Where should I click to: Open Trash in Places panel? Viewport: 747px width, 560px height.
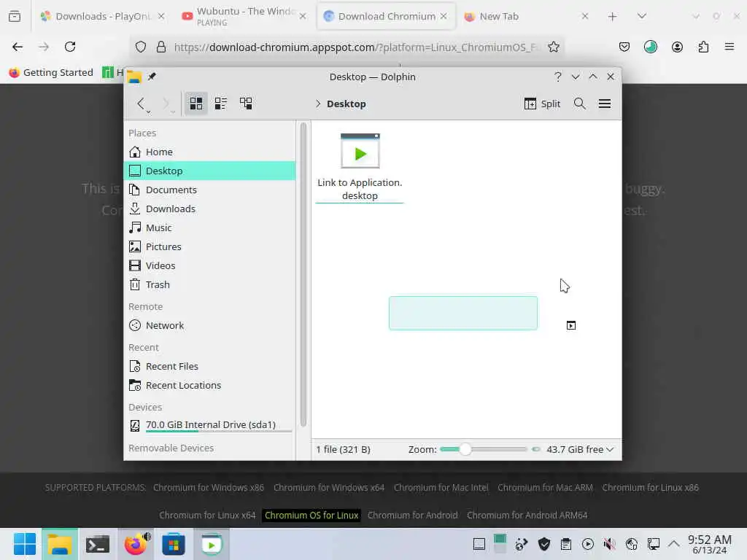[x=209, y=285]
